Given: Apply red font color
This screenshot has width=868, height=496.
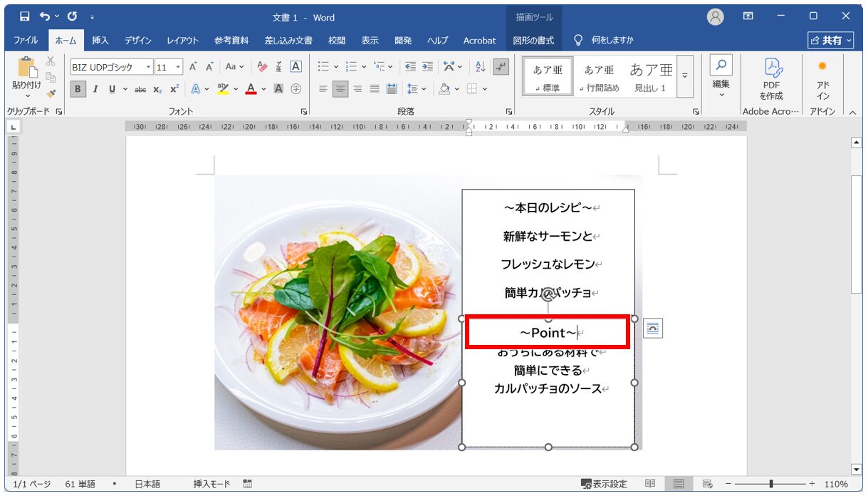Looking at the screenshot, I should click(x=251, y=89).
